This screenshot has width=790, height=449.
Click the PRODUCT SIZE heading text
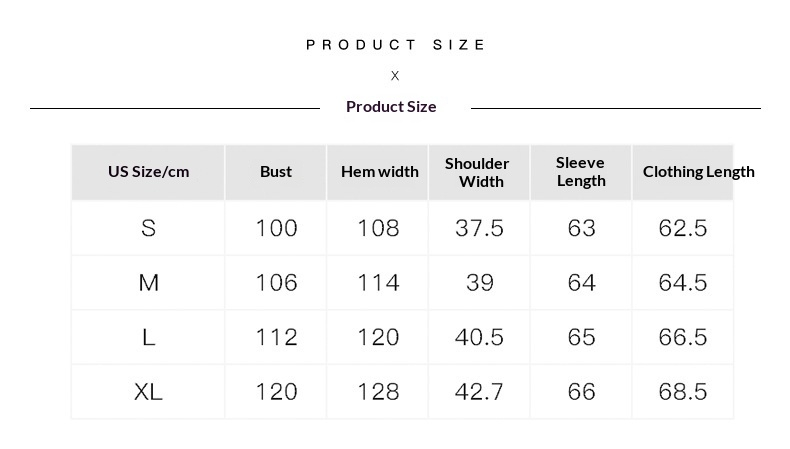pos(395,45)
